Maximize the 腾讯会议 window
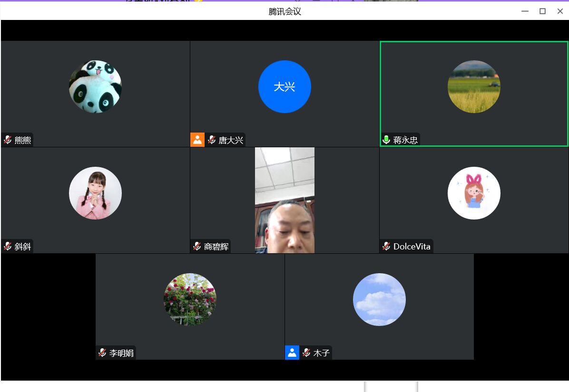 point(542,11)
